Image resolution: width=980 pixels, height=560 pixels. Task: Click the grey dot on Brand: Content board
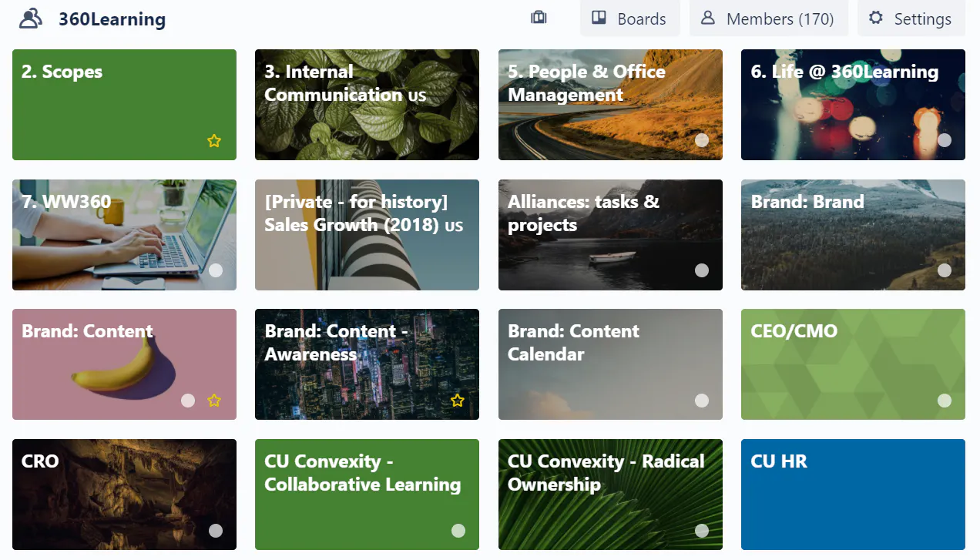pos(188,401)
